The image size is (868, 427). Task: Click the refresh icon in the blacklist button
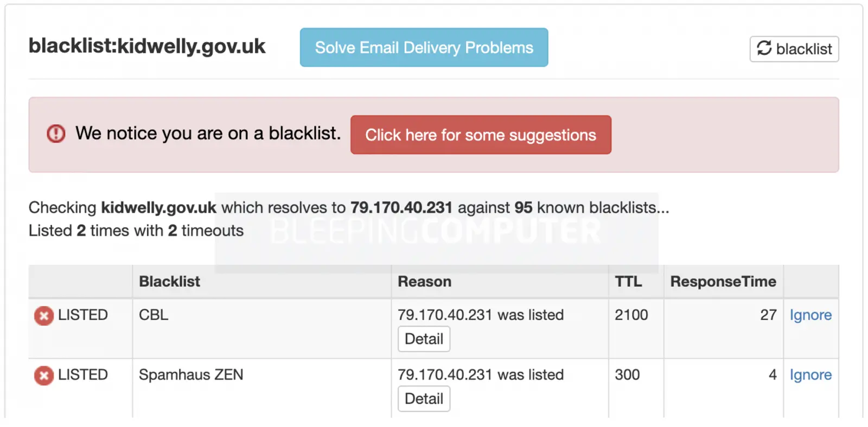pos(764,48)
